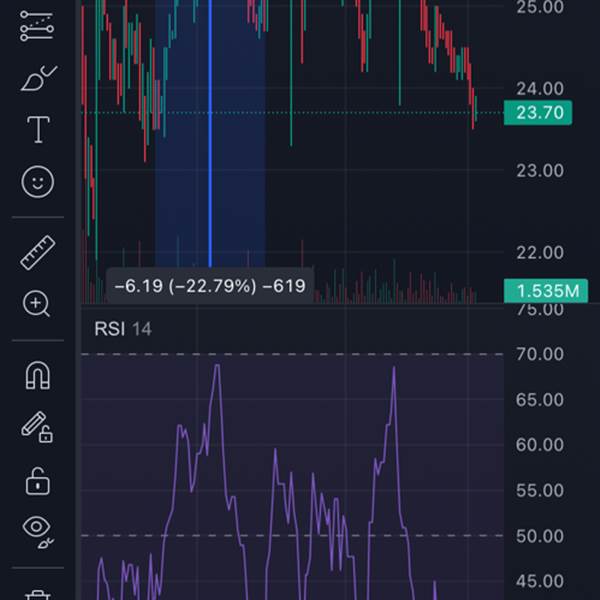Screen dimensions: 600x600
Task: Open the emoji sticker tool
Action: pyautogui.click(x=38, y=181)
